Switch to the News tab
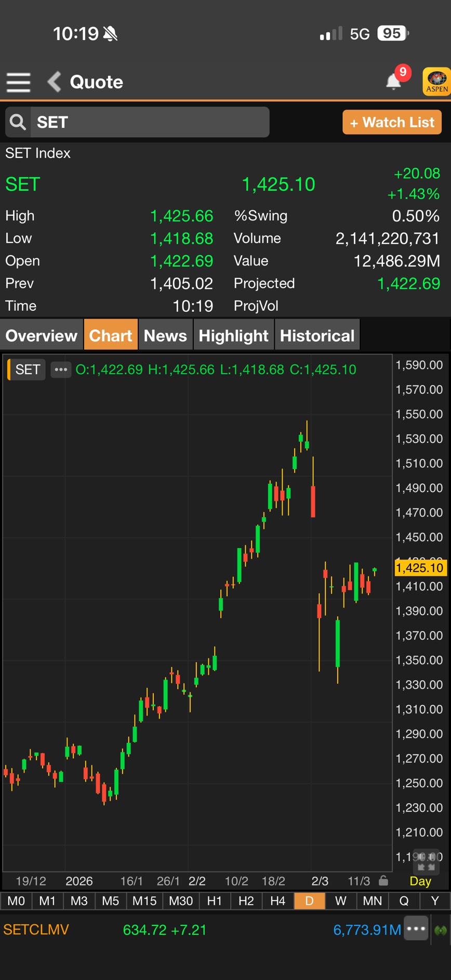451x980 pixels. tap(165, 336)
